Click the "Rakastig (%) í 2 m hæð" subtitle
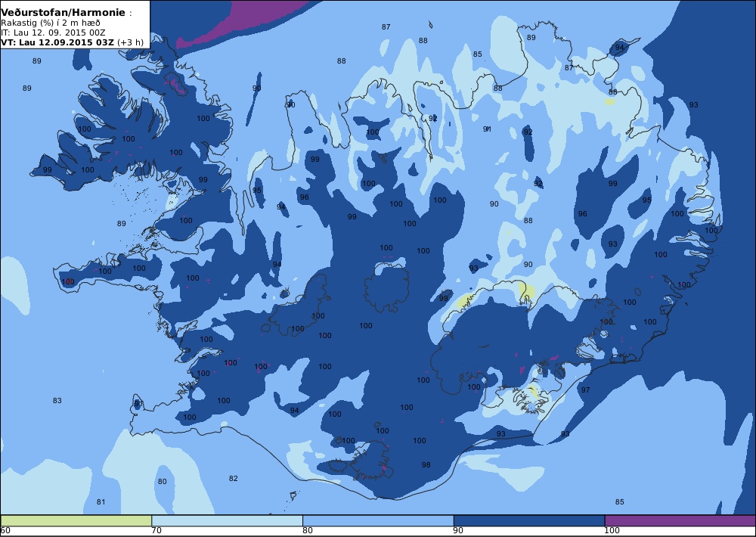This screenshot has width=756, height=537. [51, 23]
